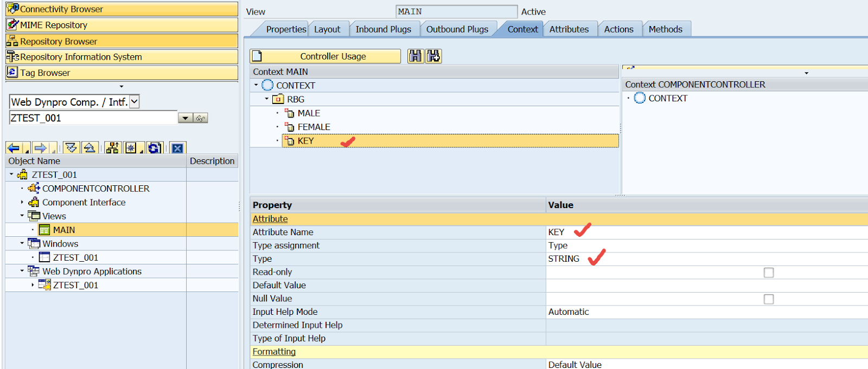Open the Methods tab
This screenshot has width=868, height=369.
click(x=665, y=29)
